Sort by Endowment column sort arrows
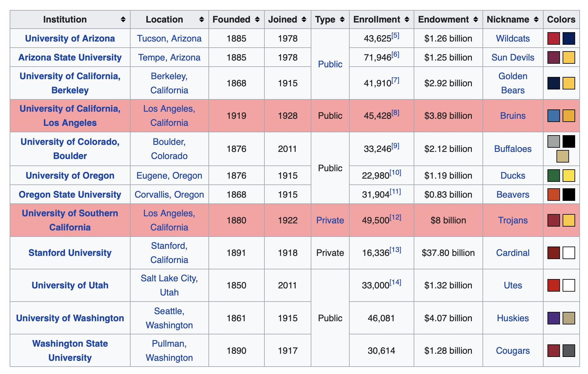Image resolution: width=588 pixels, height=374 pixels. coord(475,20)
